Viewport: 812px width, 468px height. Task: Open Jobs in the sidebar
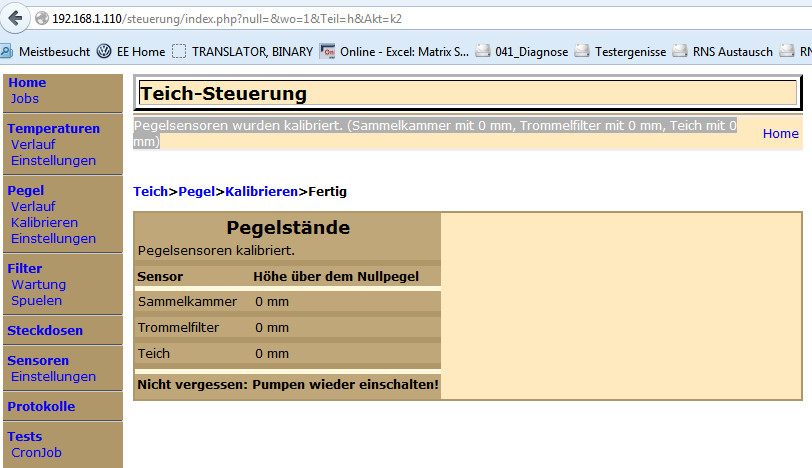pyautogui.click(x=25, y=98)
